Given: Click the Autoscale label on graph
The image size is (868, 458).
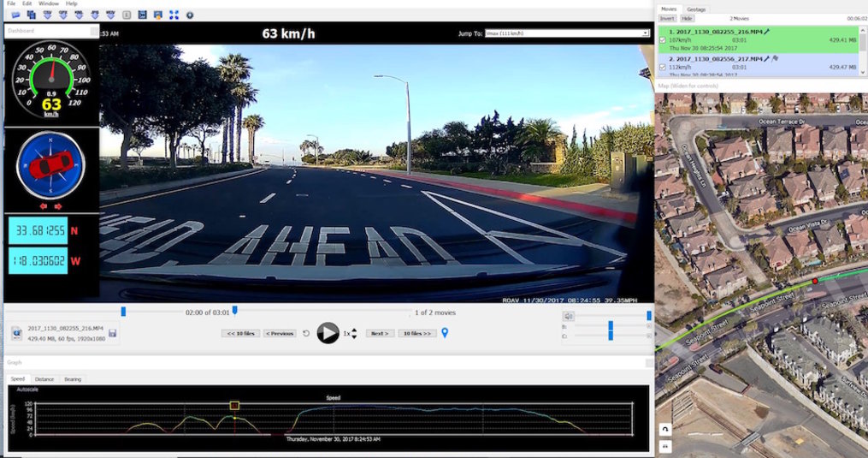Looking at the screenshot, I should pos(27,390).
